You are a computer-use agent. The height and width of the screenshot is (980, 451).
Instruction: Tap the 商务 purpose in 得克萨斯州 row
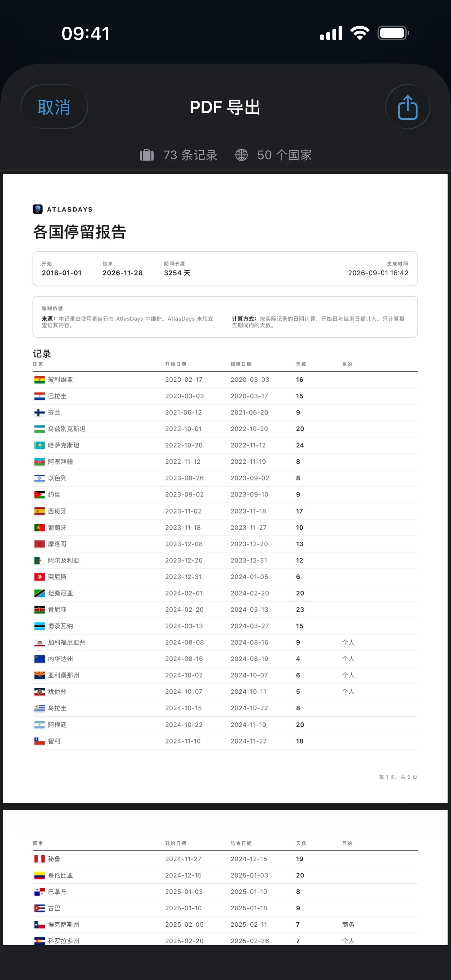pos(348,924)
